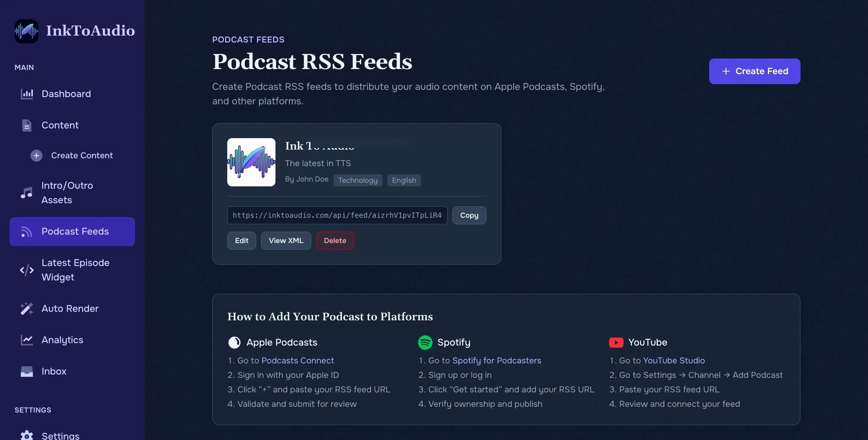
Task: Click the podcast cover artwork thumbnail
Action: (x=251, y=162)
